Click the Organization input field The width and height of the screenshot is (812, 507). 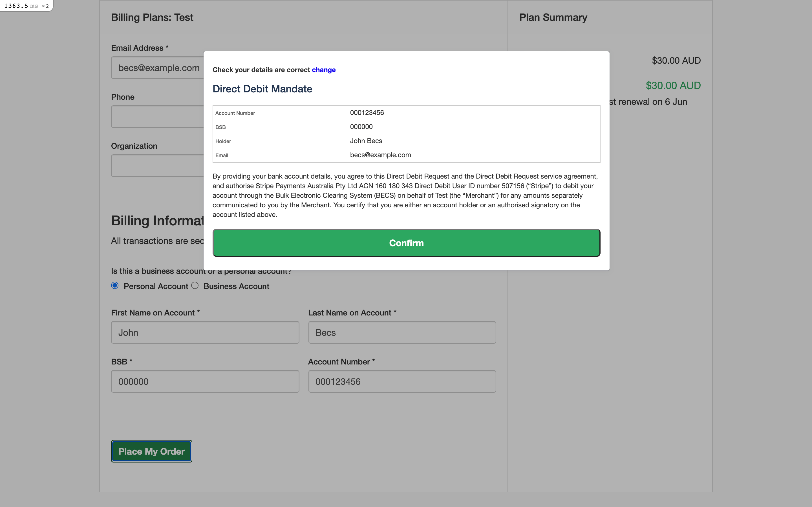pos(157,166)
